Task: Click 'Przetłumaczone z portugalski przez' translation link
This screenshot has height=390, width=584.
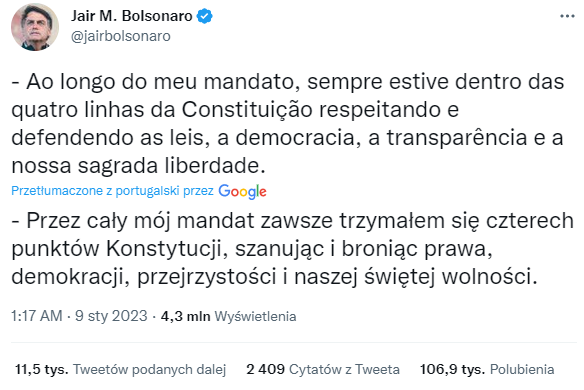Action: point(112,191)
